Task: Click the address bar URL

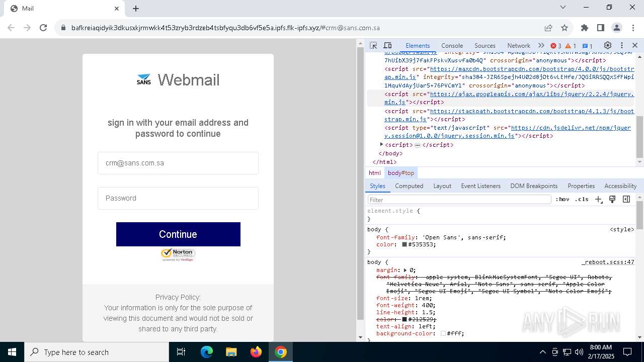Action: pyautogui.click(x=225, y=28)
